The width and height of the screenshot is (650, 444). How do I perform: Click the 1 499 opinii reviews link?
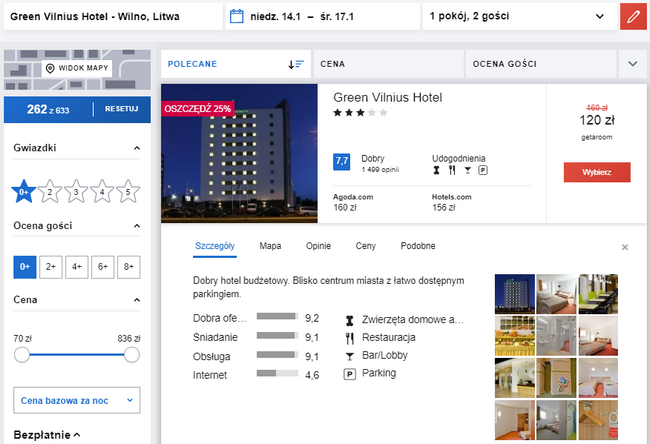(x=380, y=170)
